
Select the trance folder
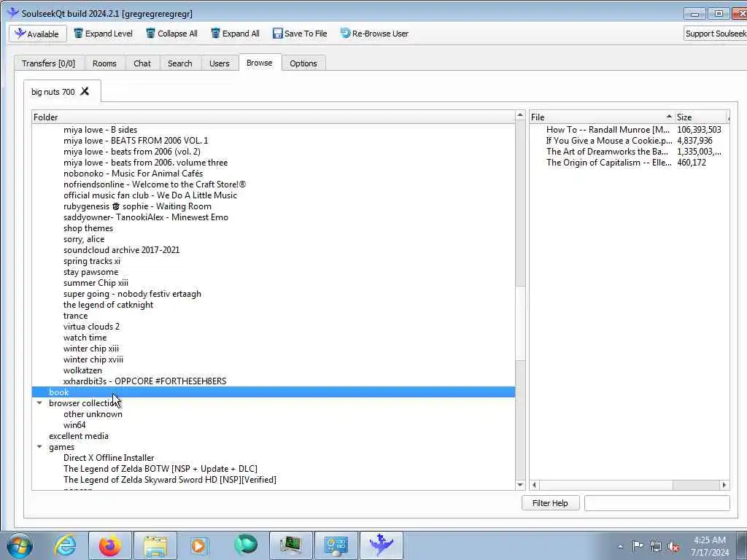(75, 315)
